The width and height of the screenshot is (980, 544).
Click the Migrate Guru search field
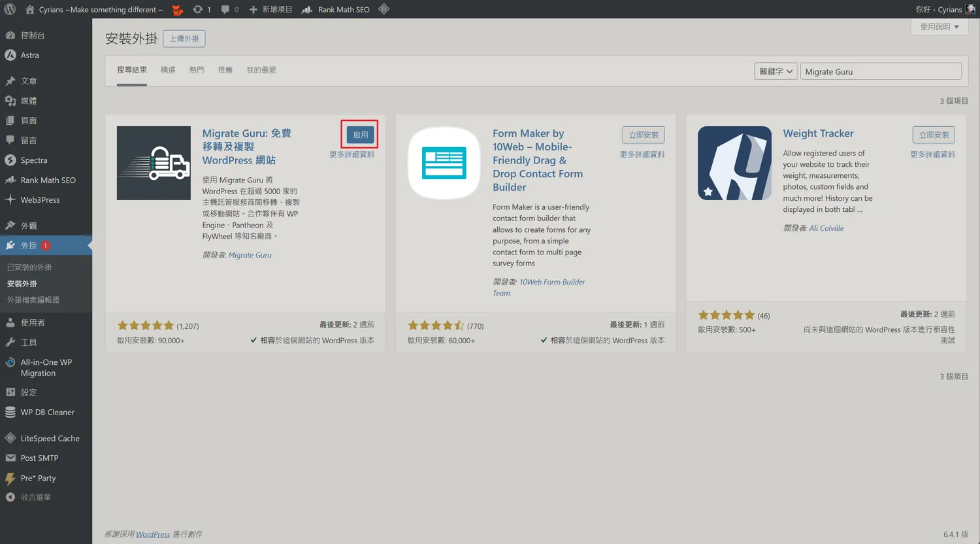(880, 71)
